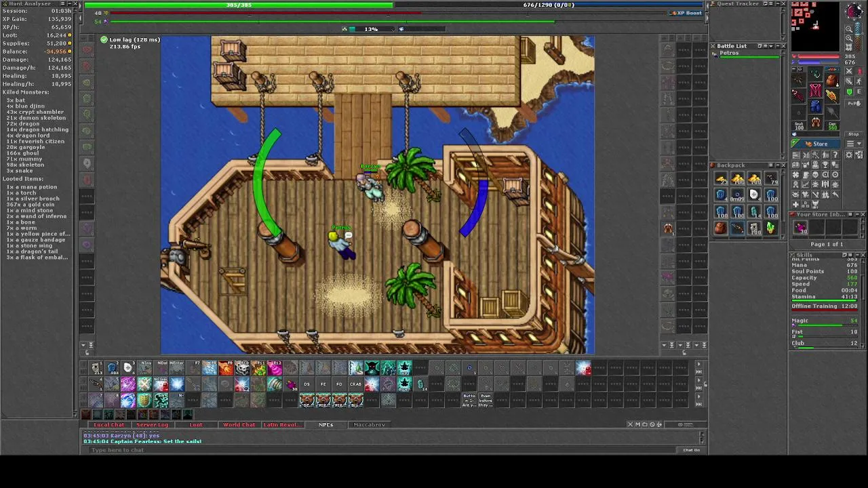The height and width of the screenshot is (488, 868).
Task: Toggle full attack combat mode
Action: pyautogui.click(x=849, y=71)
